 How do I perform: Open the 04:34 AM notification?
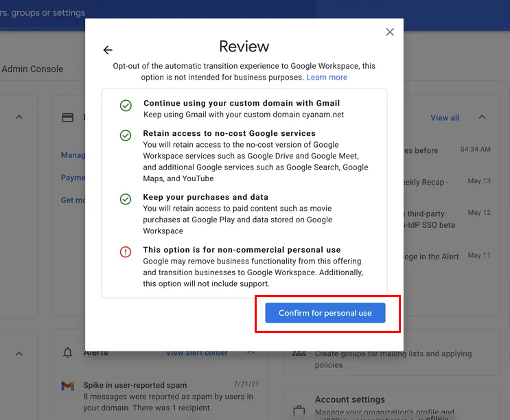pyautogui.click(x=448, y=150)
